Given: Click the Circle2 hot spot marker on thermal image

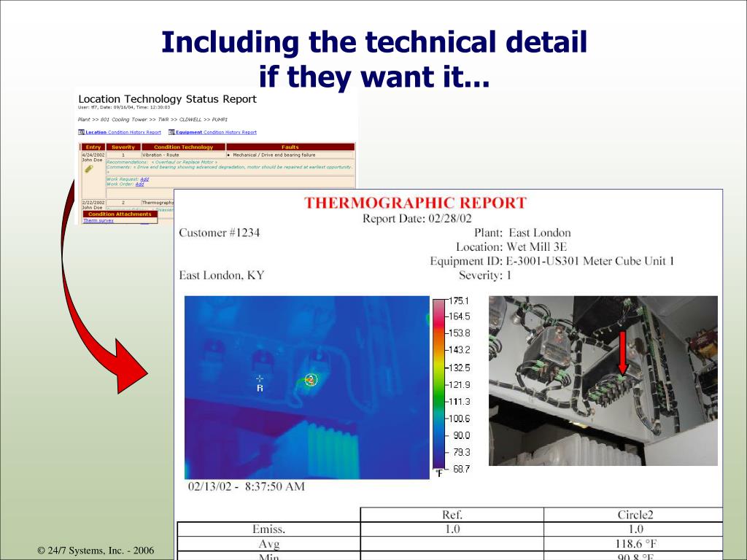Looking at the screenshot, I should pyautogui.click(x=311, y=379).
